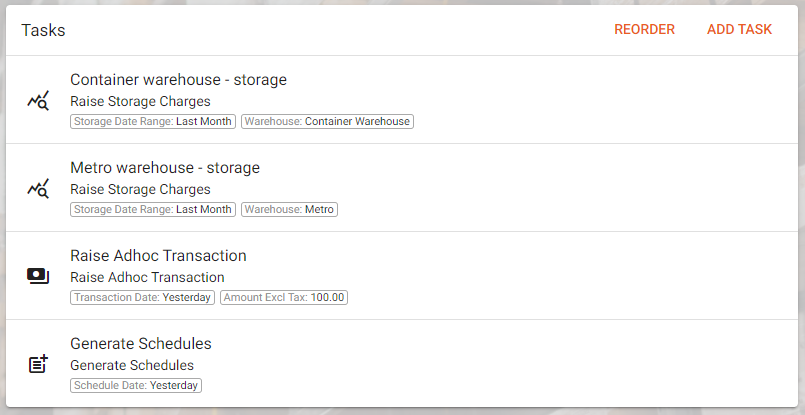Click Container task's Storage Date Range chip
Viewport: 805px width, 415px height.
pos(153,122)
